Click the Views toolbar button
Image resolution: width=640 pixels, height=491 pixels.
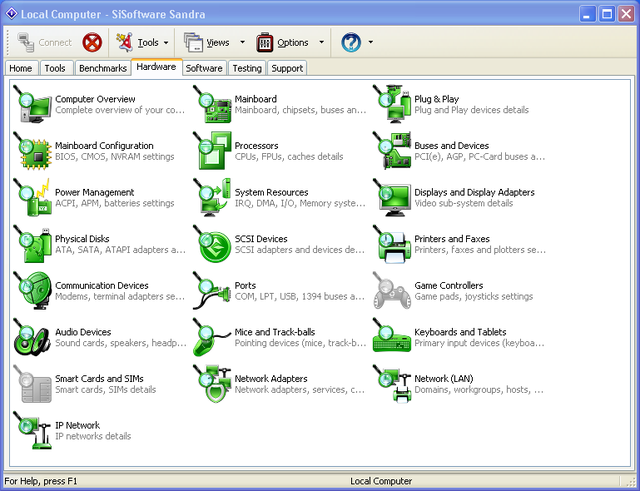(x=206, y=42)
